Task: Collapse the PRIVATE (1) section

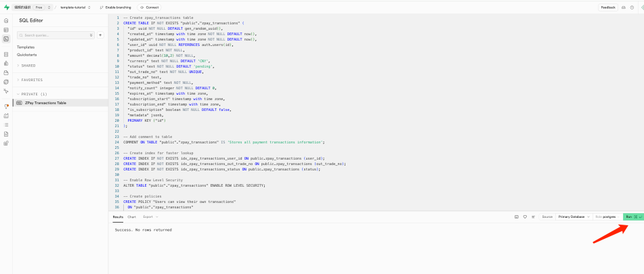Action: pos(34,94)
